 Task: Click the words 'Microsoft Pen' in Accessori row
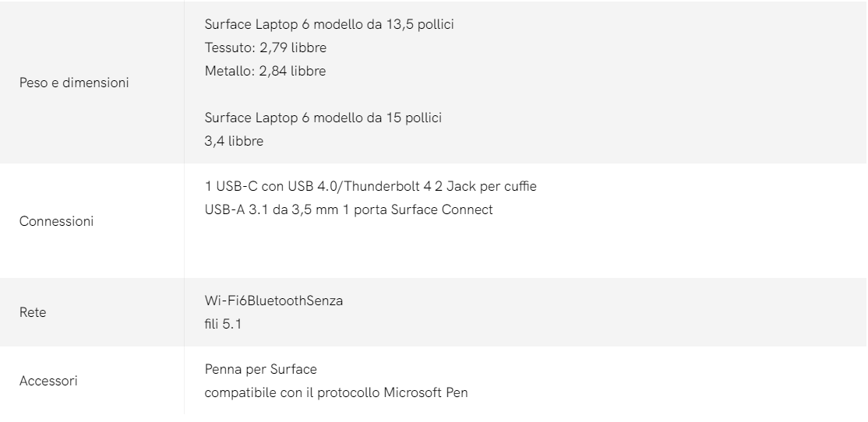pyautogui.click(x=425, y=392)
